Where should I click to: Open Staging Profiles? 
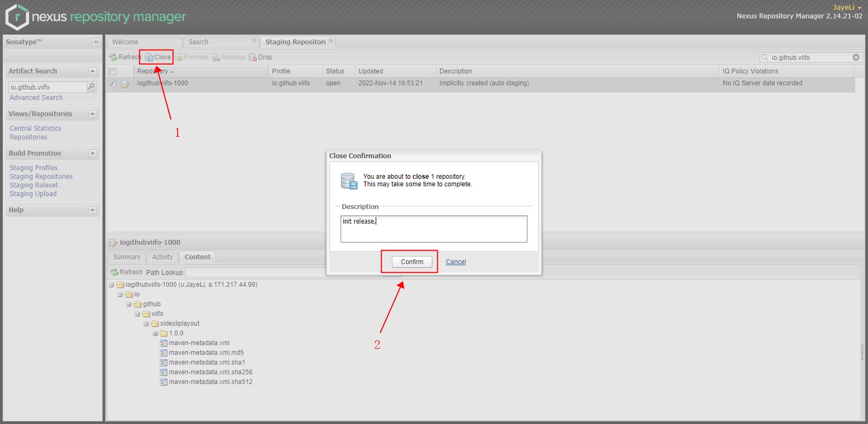(33, 168)
